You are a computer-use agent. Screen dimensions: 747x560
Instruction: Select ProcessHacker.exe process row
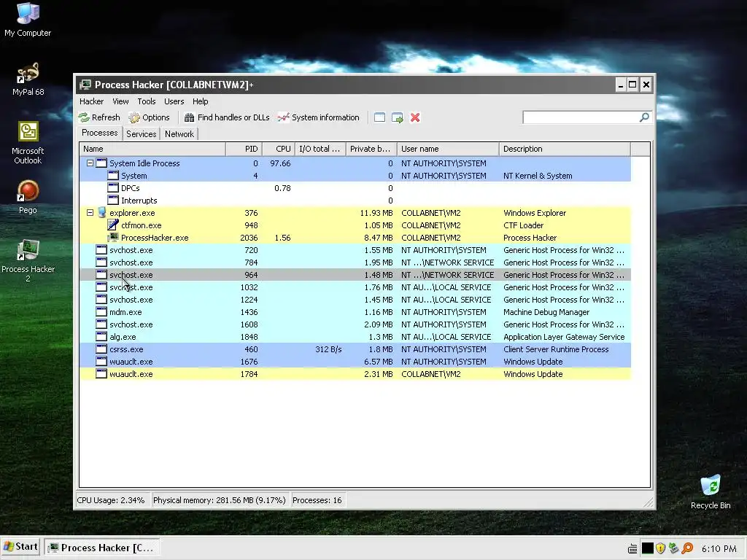pos(355,238)
